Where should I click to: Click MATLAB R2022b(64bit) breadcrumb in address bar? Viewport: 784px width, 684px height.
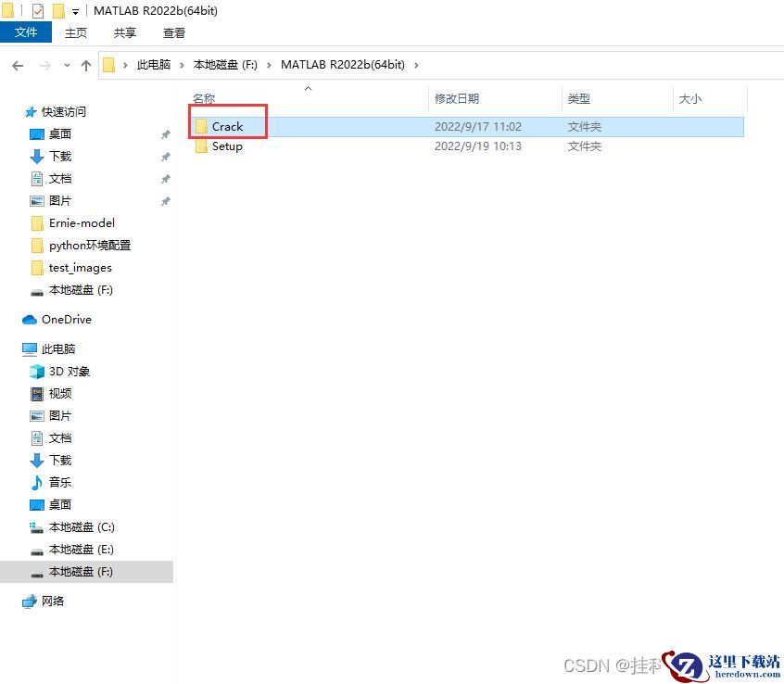tap(343, 65)
